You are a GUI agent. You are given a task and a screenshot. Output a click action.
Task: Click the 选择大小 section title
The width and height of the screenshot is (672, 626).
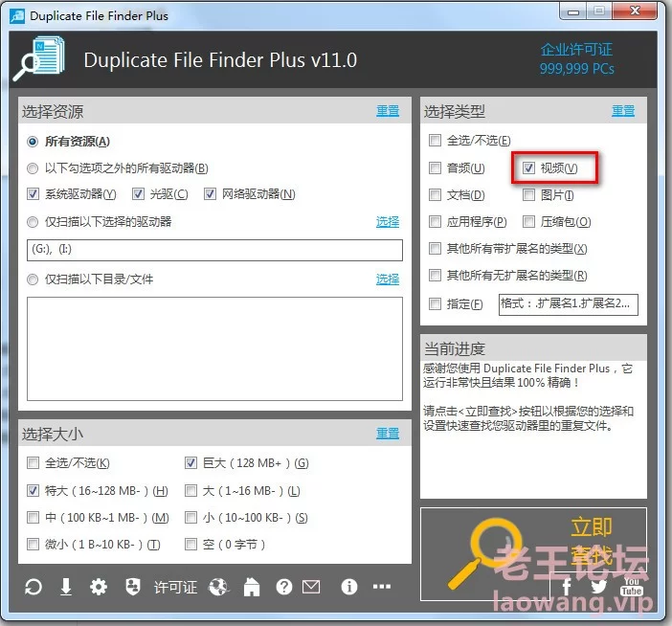pyautogui.click(x=53, y=434)
